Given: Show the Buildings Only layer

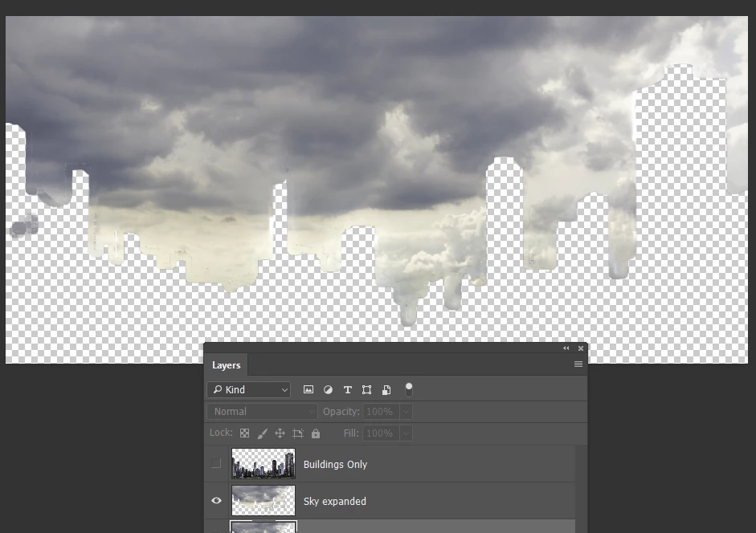Looking at the screenshot, I should 216,464.
